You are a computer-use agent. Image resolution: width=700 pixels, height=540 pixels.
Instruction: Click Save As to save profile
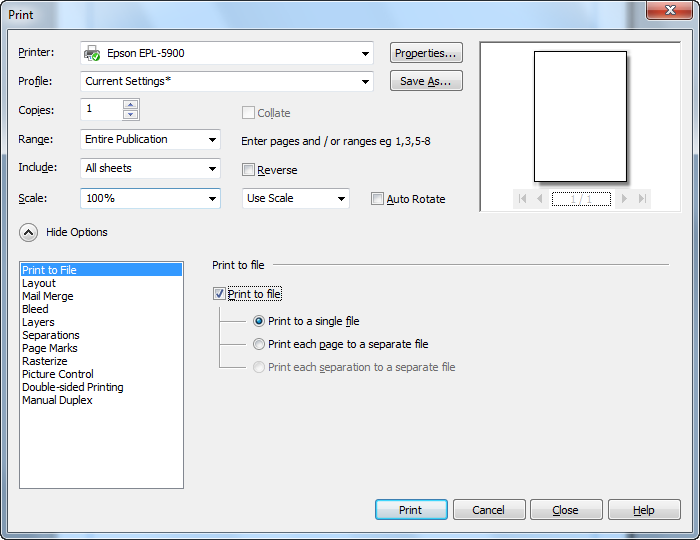[426, 81]
